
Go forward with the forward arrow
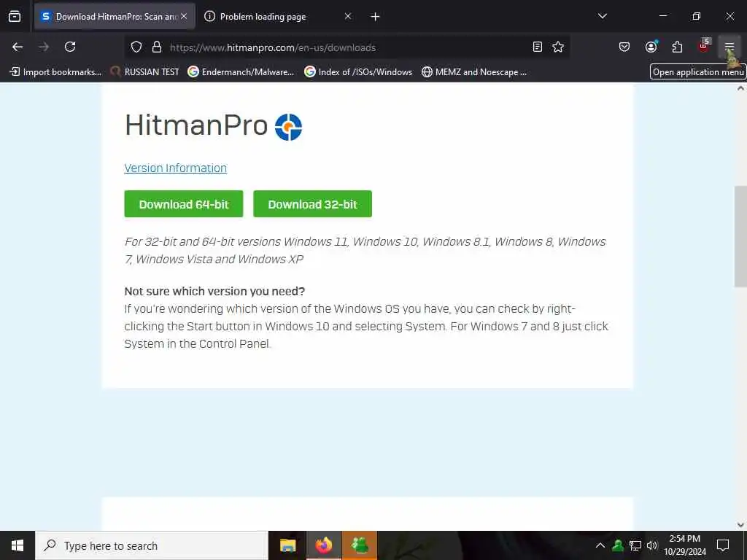point(44,47)
